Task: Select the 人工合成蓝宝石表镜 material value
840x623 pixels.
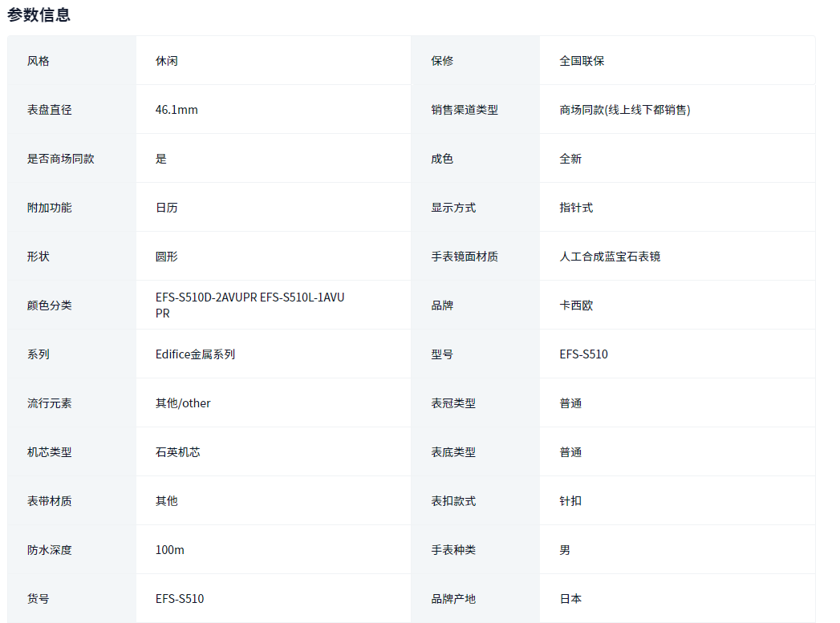Action: [x=610, y=257]
